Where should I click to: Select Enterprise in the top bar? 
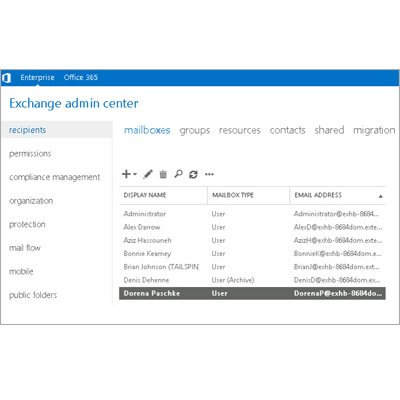[37, 77]
